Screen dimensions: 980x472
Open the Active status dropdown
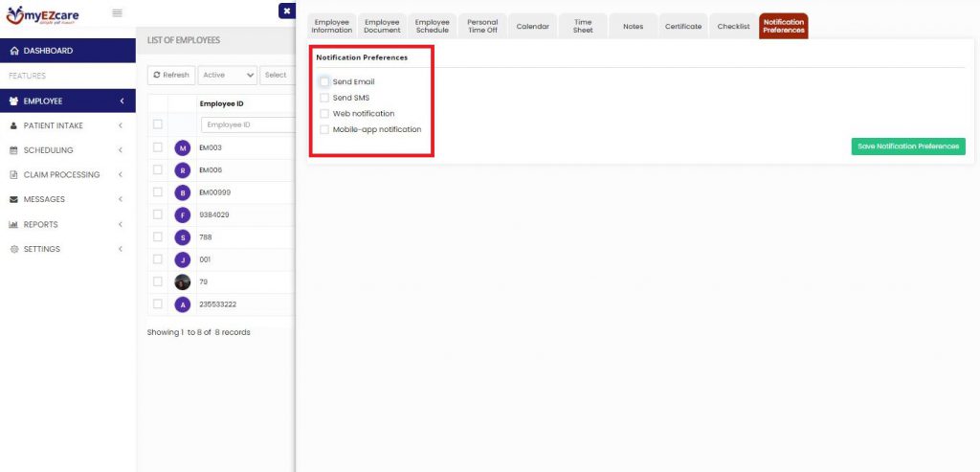(228, 75)
